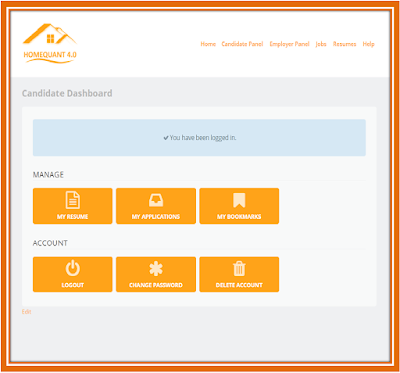
Task: Click the MANAGE section label
Action: (48, 175)
